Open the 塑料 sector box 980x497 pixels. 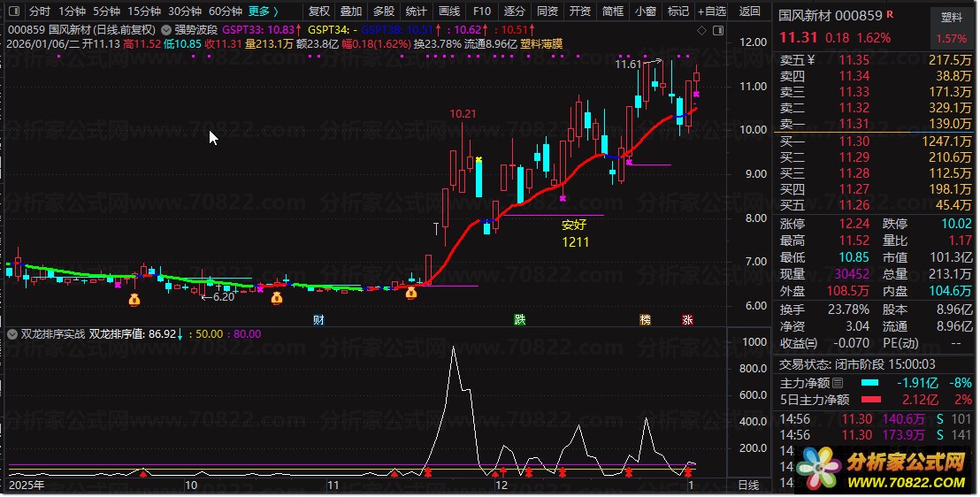point(951,27)
